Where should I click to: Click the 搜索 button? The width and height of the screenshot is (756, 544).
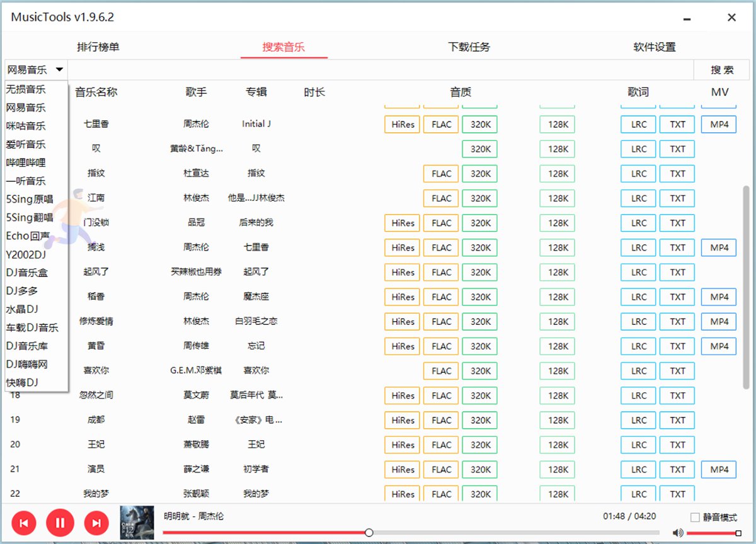(722, 70)
